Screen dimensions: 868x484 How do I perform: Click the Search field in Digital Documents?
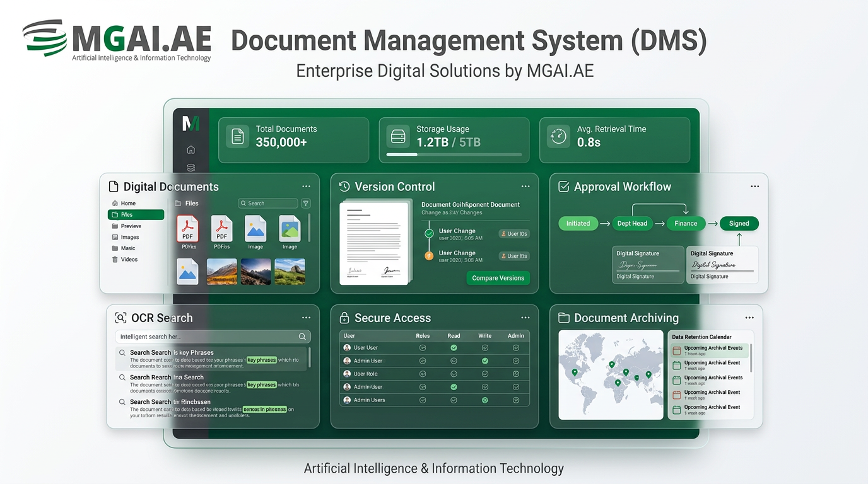coord(267,204)
